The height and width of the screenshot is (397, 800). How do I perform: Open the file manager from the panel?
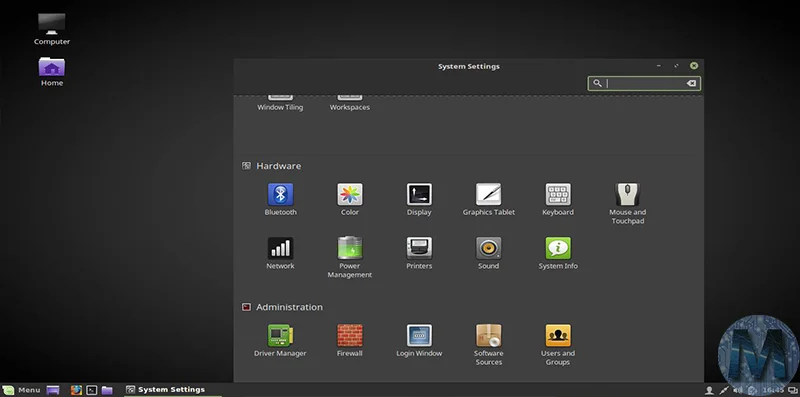coord(107,390)
